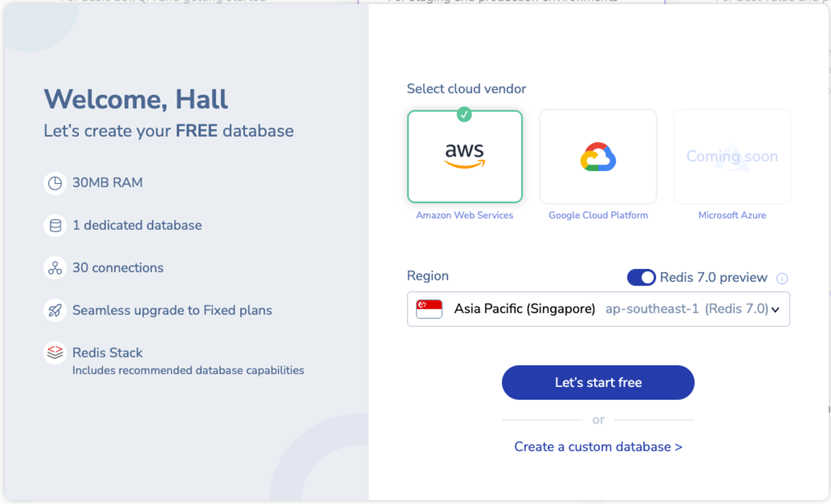831x504 pixels.
Task: Click the Microsoft Azure label
Action: click(732, 215)
